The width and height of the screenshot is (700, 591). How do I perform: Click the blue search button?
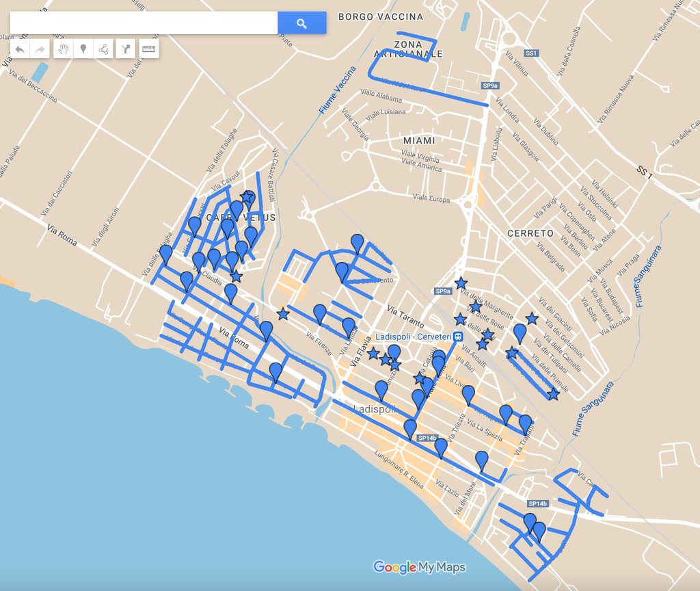pos(301,23)
